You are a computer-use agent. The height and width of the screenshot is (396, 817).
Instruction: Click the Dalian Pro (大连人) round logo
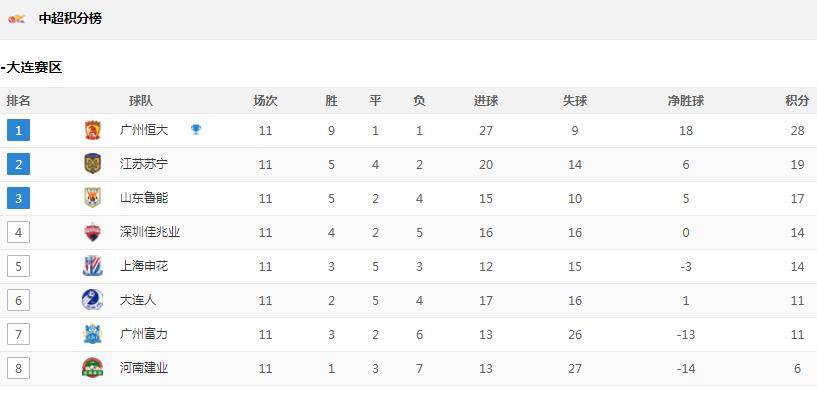(x=92, y=300)
